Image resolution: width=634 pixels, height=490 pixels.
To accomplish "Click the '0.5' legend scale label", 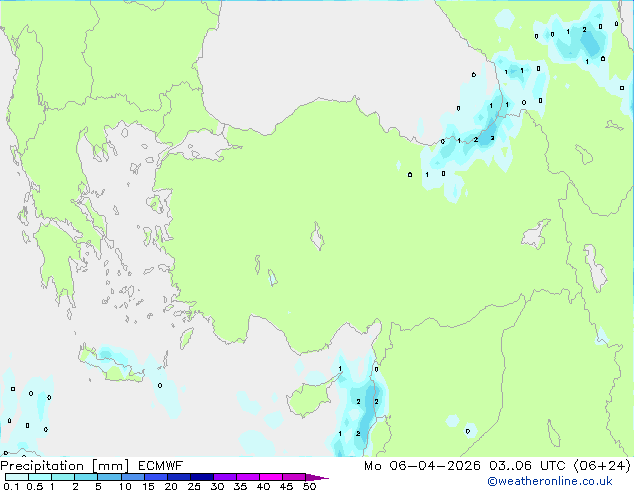I will 34,486.
